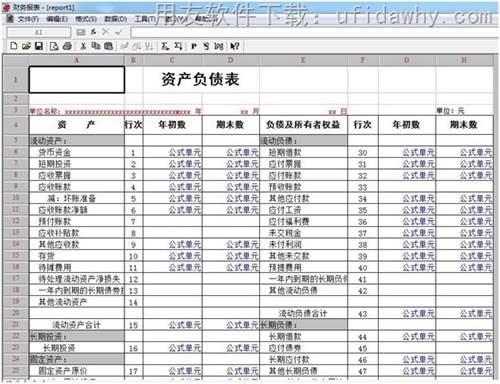Viewport: 500px width, 384px height.
Task: Click the Paste clipboard icon
Action: tap(108, 46)
